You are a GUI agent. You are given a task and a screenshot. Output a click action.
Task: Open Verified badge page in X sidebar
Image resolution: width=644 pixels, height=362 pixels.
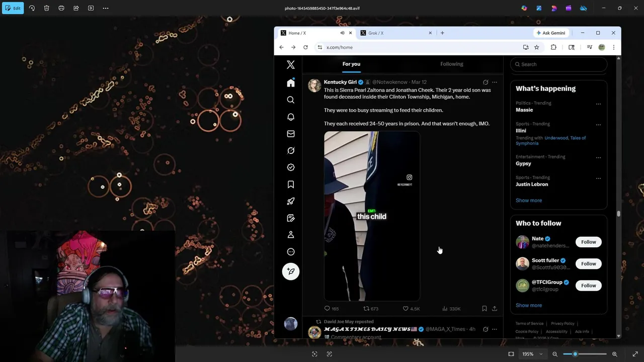coord(291,167)
